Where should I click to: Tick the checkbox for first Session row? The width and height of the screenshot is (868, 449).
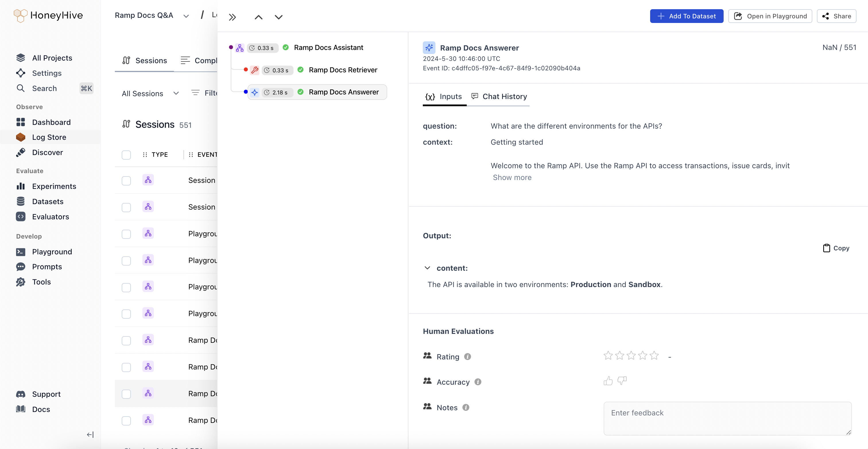pyautogui.click(x=126, y=181)
